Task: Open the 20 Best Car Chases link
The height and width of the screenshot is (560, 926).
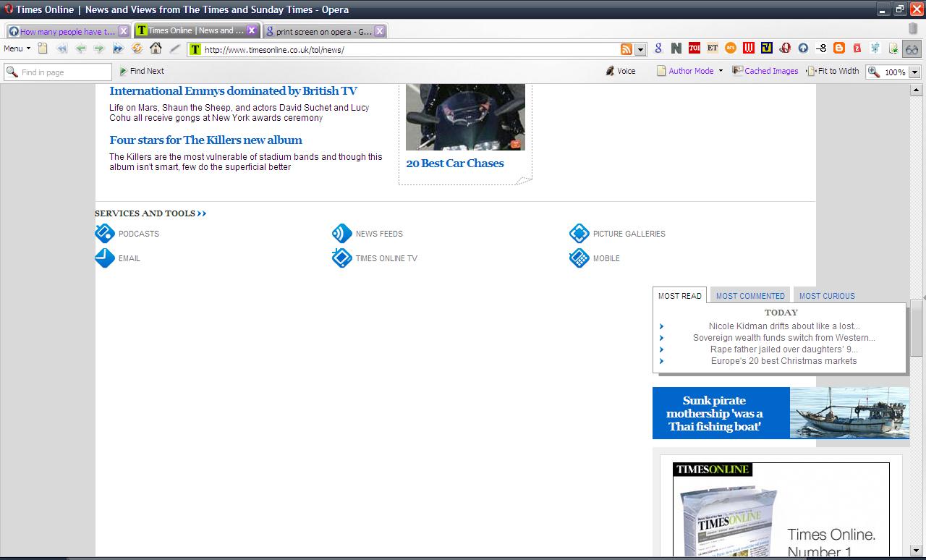Action: click(x=454, y=164)
